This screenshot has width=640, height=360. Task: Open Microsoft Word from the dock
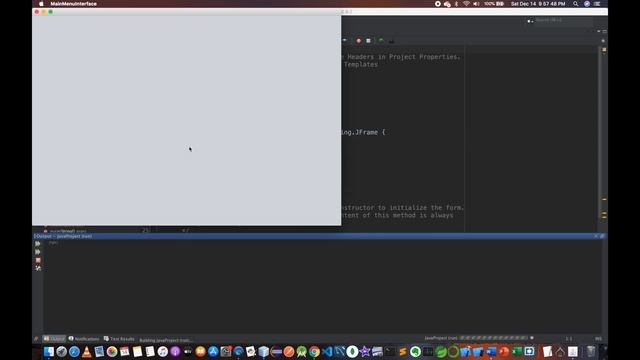pyautogui.click(x=491, y=351)
